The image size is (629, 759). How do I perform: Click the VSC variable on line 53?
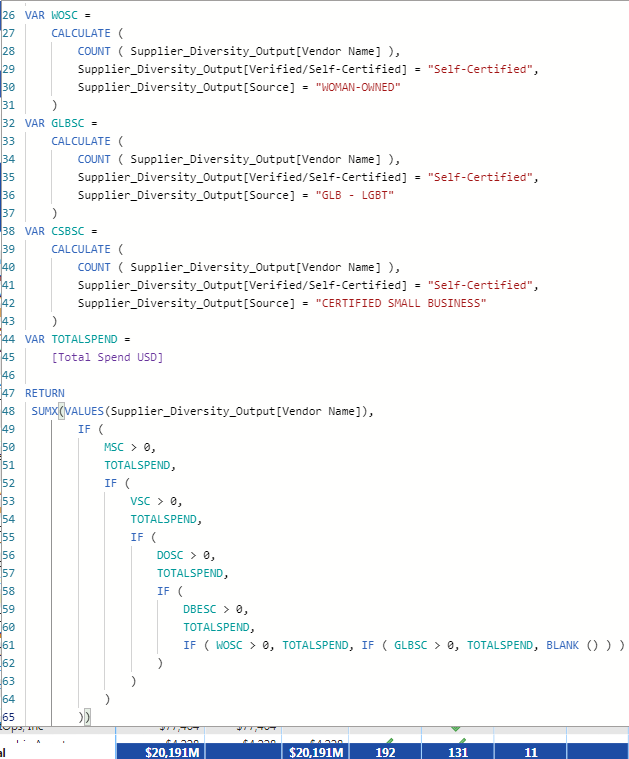tap(140, 501)
